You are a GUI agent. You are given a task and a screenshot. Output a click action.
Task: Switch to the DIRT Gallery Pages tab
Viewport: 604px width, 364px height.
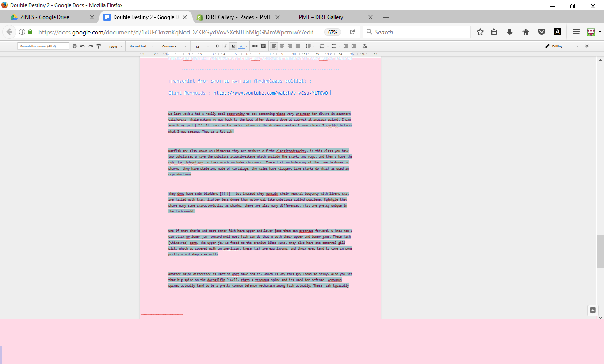(x=238, y=17)
